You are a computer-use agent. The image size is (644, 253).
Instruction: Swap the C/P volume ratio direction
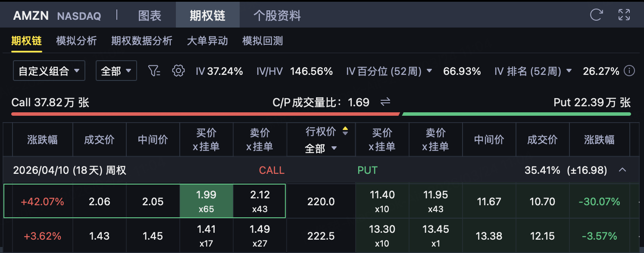tap(385, 102)
